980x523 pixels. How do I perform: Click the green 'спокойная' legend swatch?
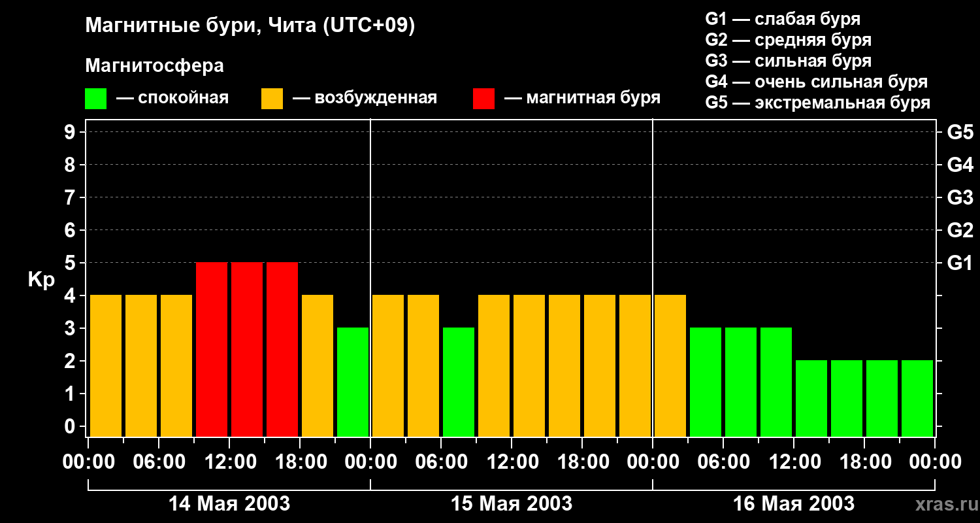(95, 99)
